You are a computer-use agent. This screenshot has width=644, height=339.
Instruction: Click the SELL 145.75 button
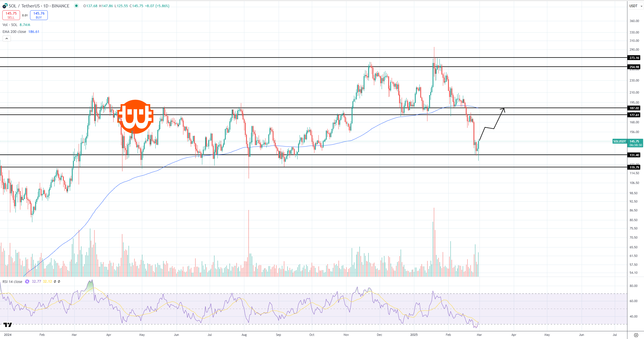click(x=11, y=15)
